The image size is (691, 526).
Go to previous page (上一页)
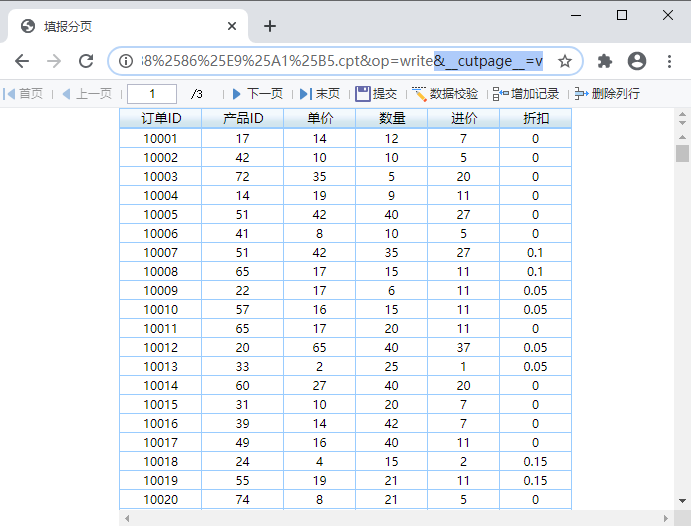coord(86,94)
